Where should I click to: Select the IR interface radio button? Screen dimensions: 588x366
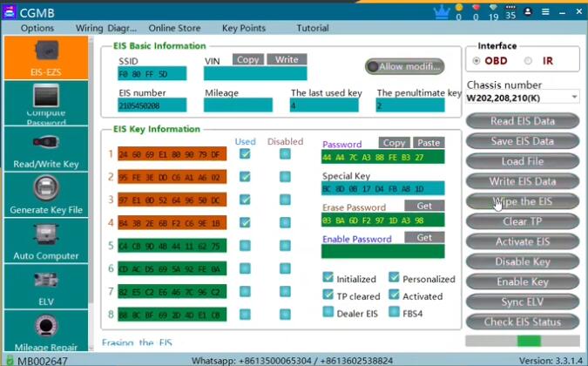[x=529, y=61]
